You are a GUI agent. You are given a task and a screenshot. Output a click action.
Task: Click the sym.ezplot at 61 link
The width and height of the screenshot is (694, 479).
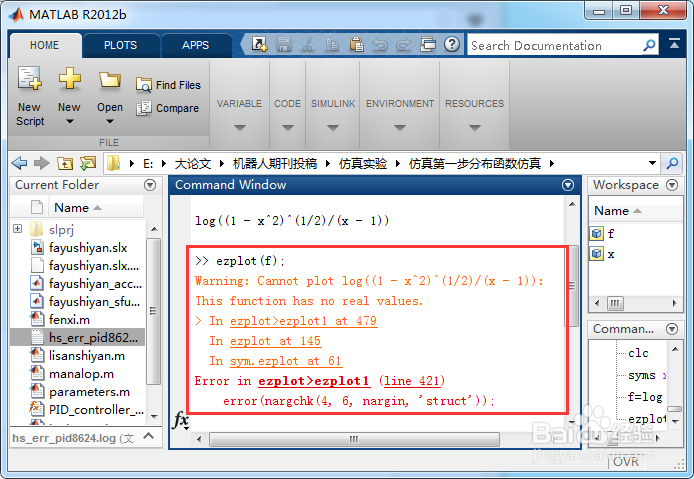286,361
